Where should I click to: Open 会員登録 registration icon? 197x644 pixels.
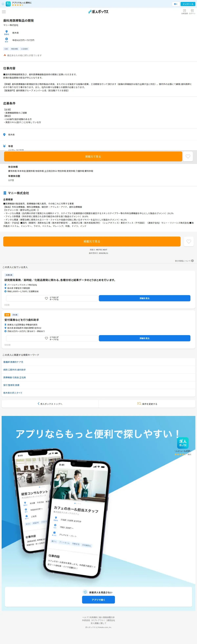click(185, 12)
